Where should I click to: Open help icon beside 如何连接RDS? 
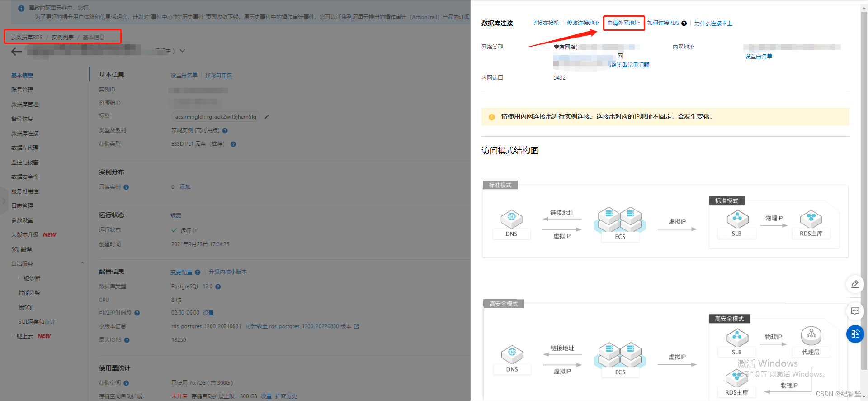(684, 23)
